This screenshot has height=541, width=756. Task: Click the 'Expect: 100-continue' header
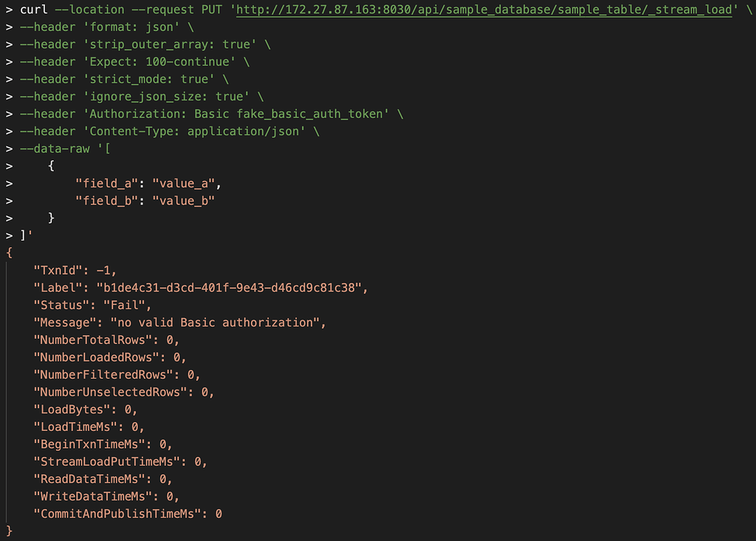pyautogui.click(x=159, y=62)
